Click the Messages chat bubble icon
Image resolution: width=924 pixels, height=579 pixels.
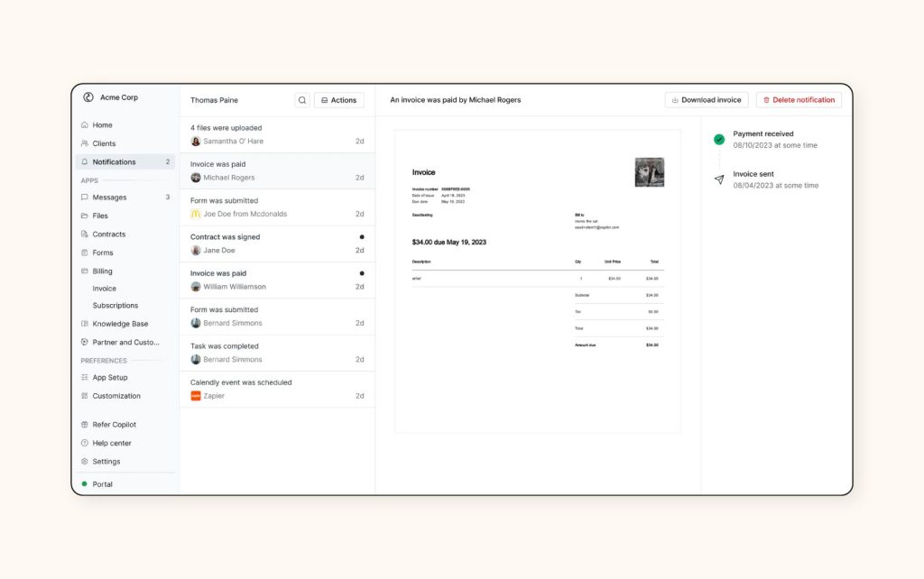point(85,198)
